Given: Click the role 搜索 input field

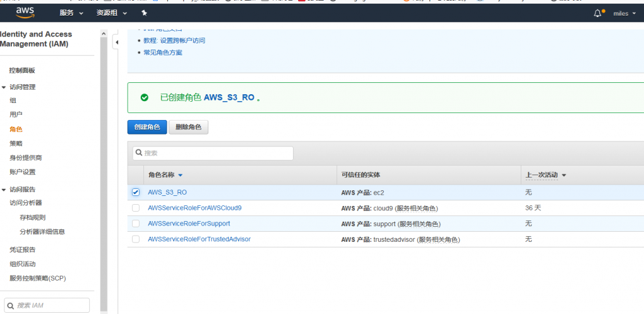Looking at the screenshot, I should point(213,153).
